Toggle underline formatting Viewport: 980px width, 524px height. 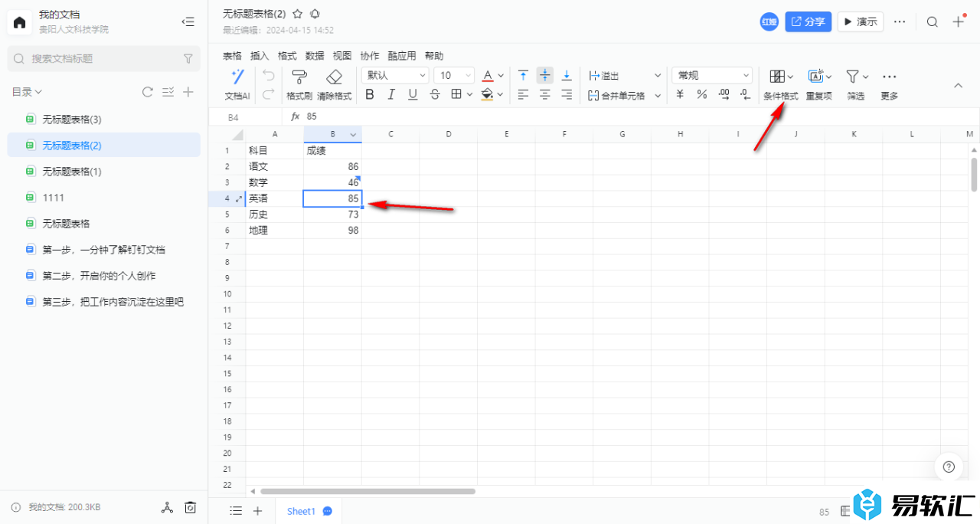pos(413,94)
